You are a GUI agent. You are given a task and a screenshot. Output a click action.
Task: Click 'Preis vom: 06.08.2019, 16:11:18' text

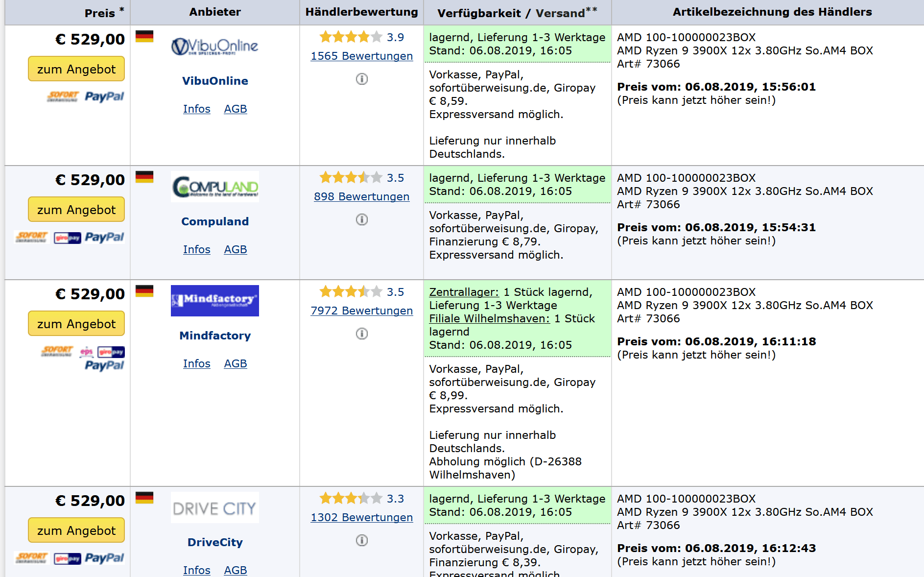(716, 341)
